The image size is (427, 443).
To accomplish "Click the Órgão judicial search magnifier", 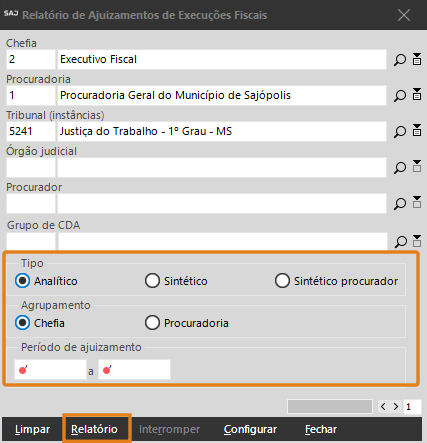I will pos(400,168).
